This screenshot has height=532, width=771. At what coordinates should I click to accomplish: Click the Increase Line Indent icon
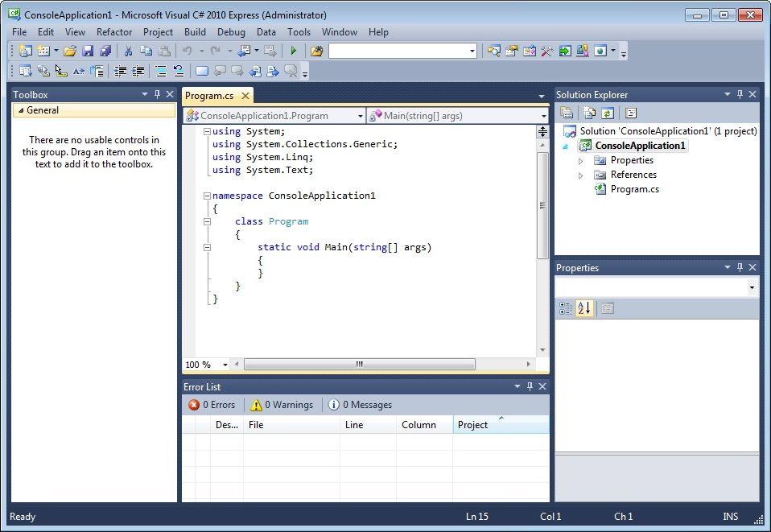(138, 72)
